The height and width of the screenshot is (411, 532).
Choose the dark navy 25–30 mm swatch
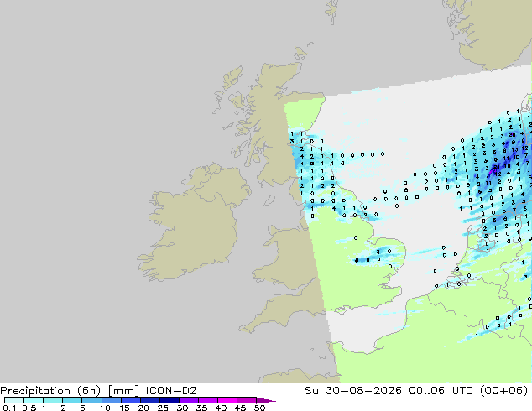coord(170,400)
